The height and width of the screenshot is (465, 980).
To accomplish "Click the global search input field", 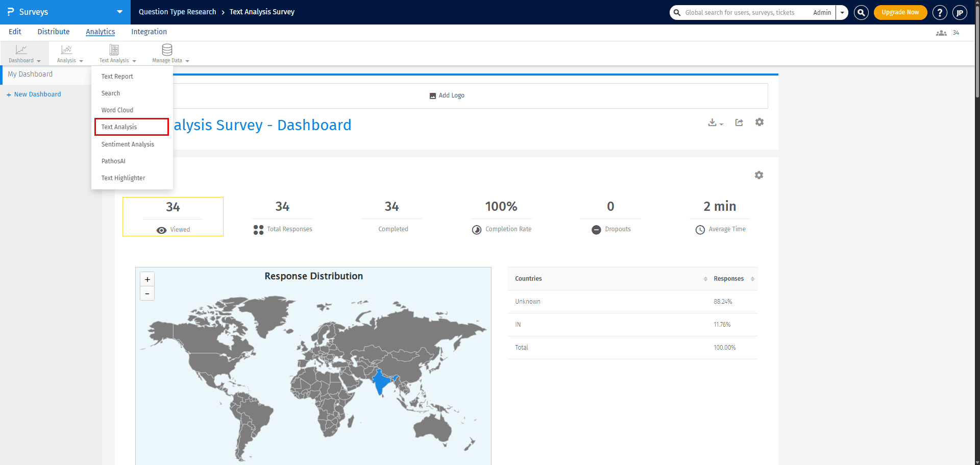I will coord(740,12).
